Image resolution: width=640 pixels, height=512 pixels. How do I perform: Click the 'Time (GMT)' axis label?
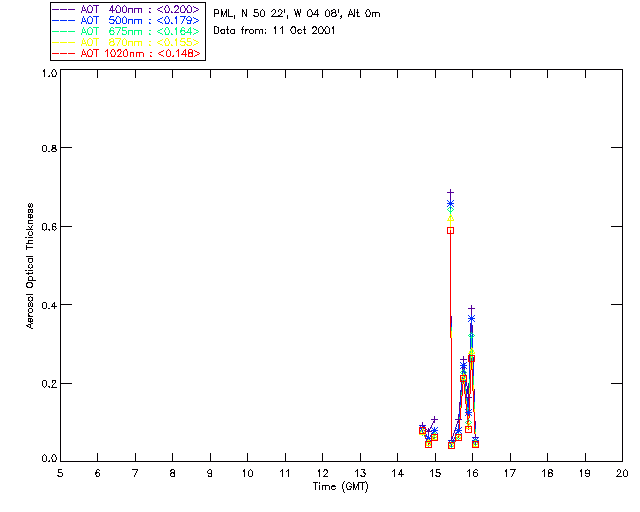[x=340, y=487]
